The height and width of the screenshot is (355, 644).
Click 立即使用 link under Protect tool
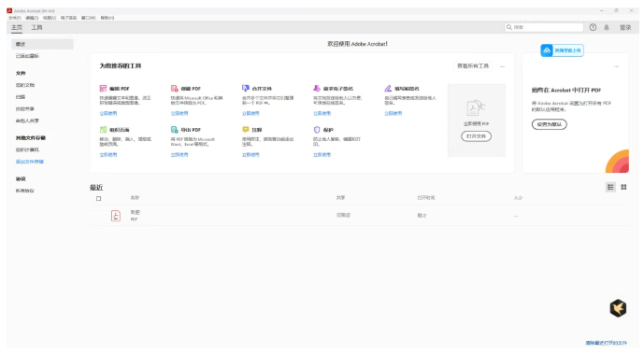pyautogui.click(x=322, y=155)
